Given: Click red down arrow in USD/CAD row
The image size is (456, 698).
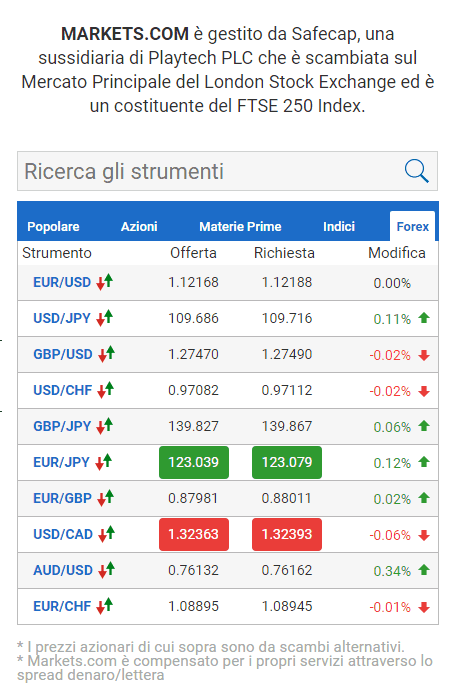Looking at the screenshot, I should [424, 535].
